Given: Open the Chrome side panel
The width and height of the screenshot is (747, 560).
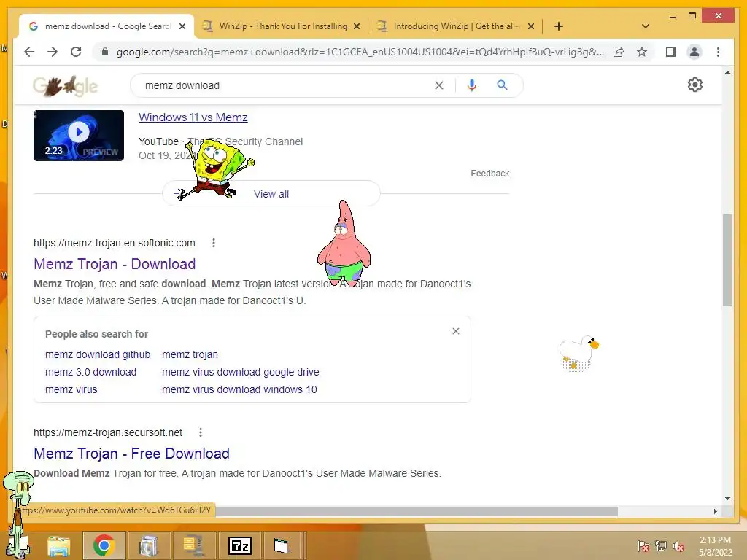Looking at the screenshot, I should 671,52.
